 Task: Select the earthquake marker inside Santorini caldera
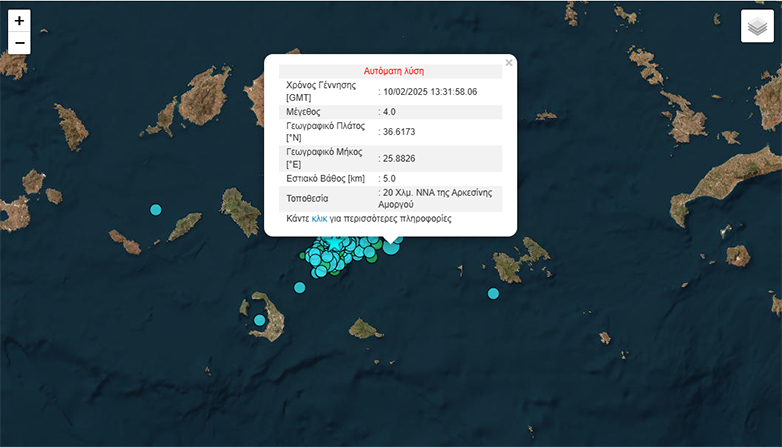pyautogui.click(x=260, y=320)
